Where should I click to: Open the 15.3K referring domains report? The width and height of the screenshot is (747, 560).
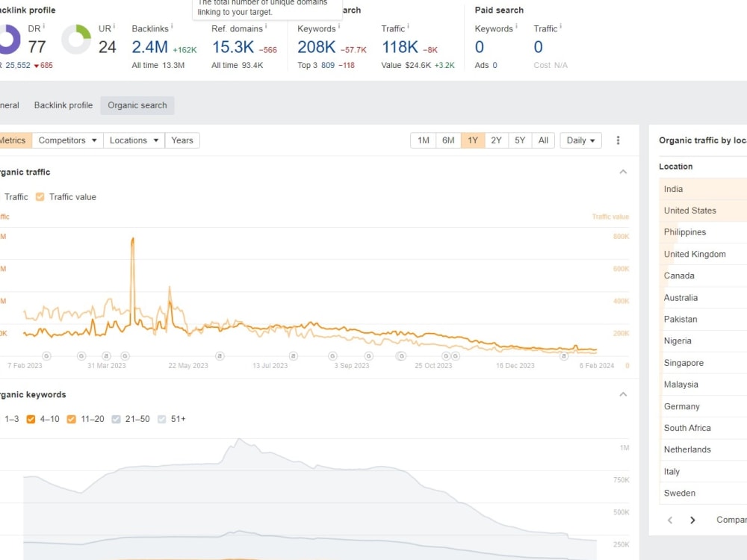tap(233, 47)
